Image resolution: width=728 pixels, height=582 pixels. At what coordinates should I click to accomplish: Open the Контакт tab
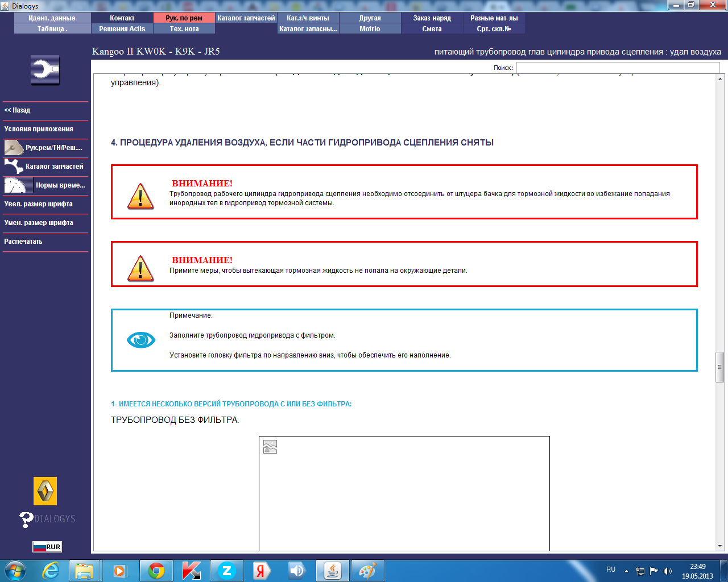(x=122, y=18)
